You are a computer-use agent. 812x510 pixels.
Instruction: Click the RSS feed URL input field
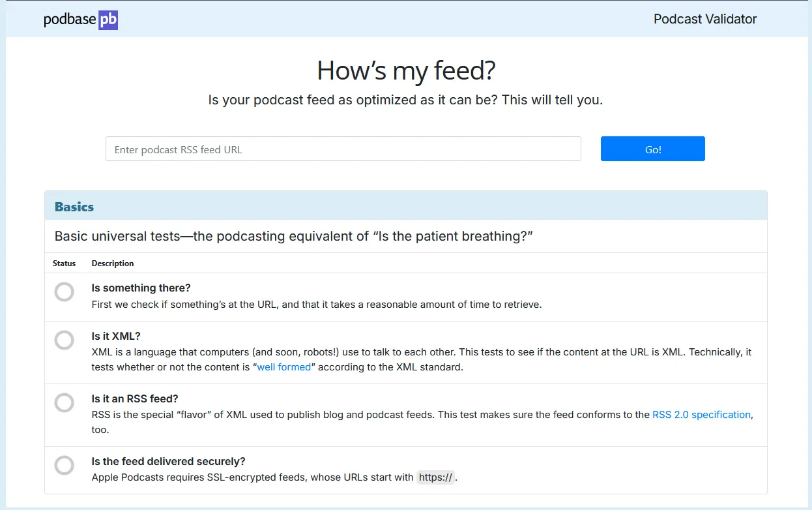pyautogui.click(x=343, y=149)
